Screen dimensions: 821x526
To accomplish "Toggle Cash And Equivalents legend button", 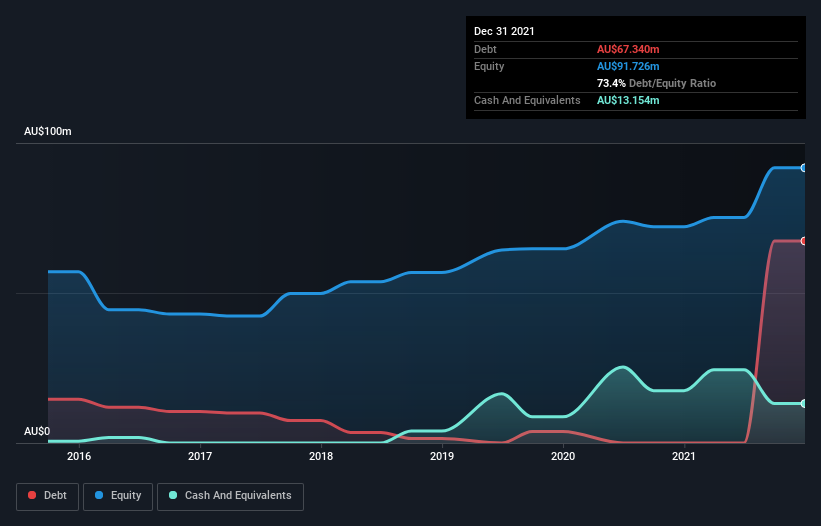I will click(x=230, y=496).
